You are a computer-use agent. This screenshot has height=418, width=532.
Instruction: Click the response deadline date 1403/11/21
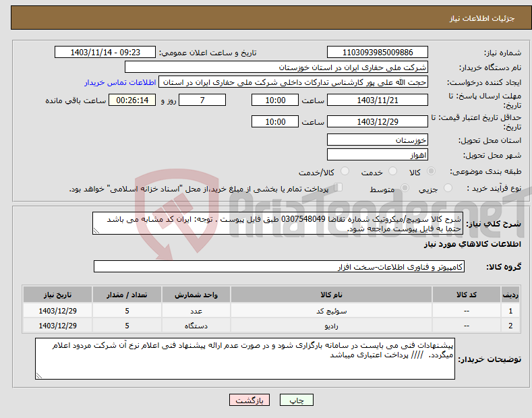[x=378, y=100]
